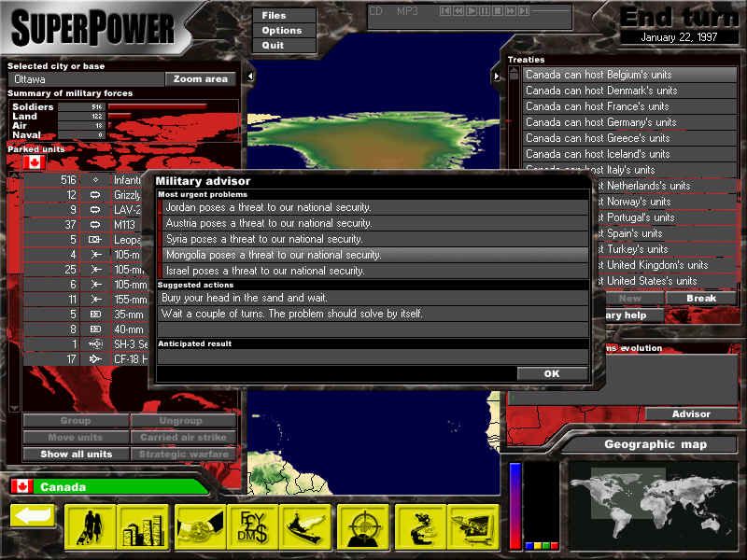Viewport: 747px width, 560px height.
Task: Select the MP3 music source
Action: point(407,11)
